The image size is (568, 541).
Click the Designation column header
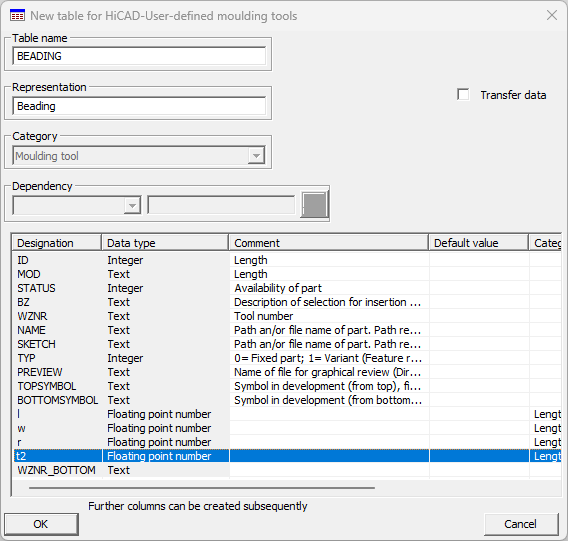57,243
